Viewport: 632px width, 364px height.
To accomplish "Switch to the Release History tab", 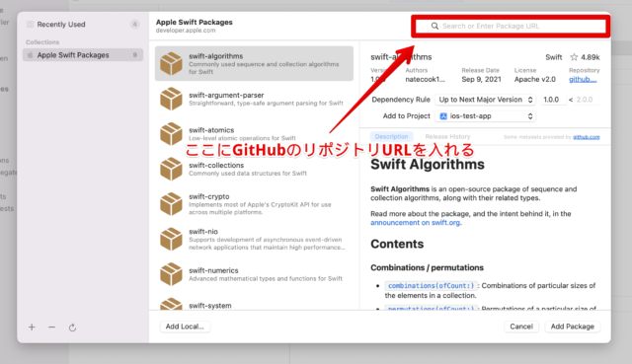I will click(x=447, y=136).
